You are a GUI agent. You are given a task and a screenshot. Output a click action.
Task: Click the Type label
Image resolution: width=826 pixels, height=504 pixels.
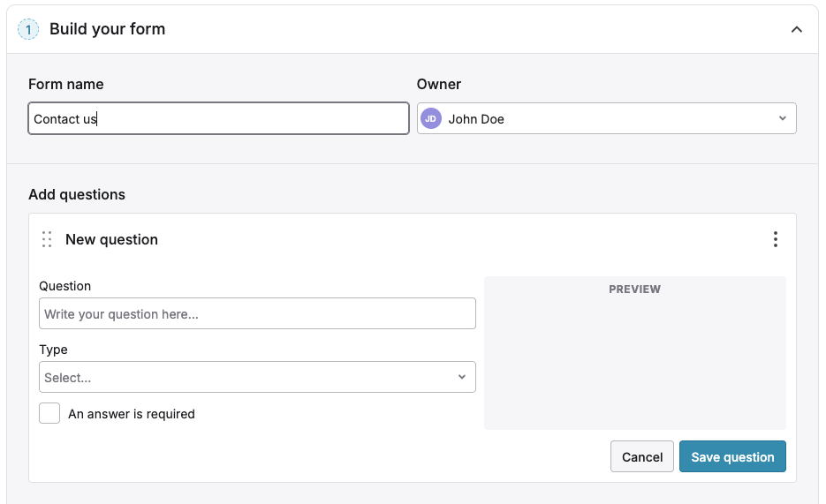point(53,350)
